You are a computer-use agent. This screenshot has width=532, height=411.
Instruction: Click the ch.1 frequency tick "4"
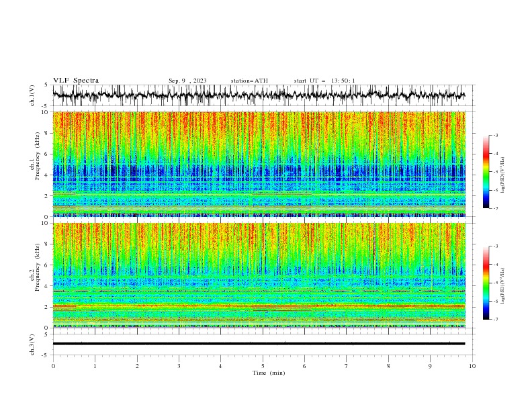[47, 175]
